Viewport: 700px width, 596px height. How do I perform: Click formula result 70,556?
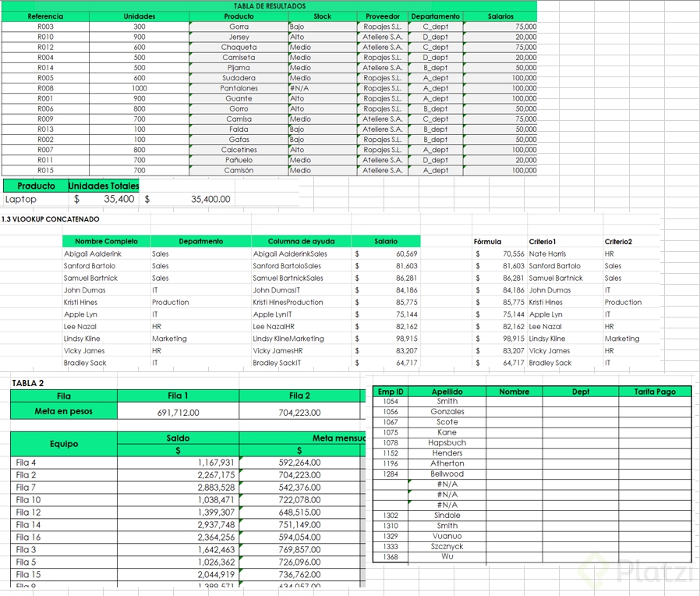pyautogui.click(x=500, y=254)
